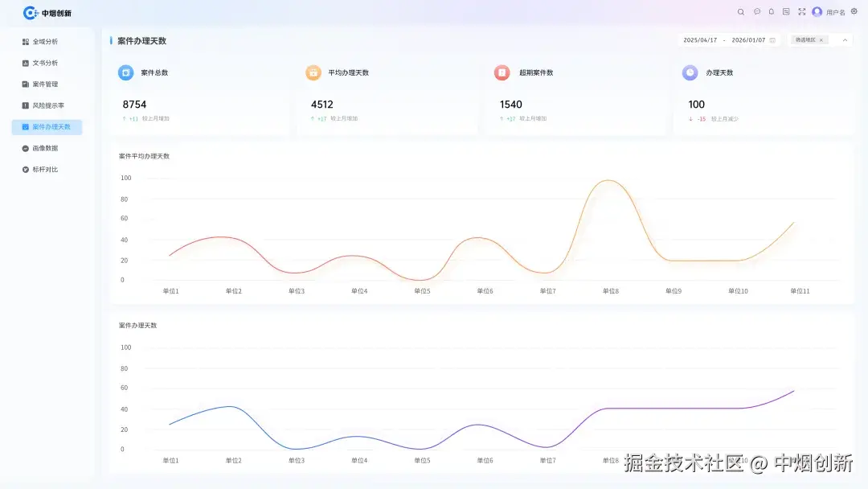Open the settings gear menu
This screenshot has width=868, height=489.
(854, 12)
